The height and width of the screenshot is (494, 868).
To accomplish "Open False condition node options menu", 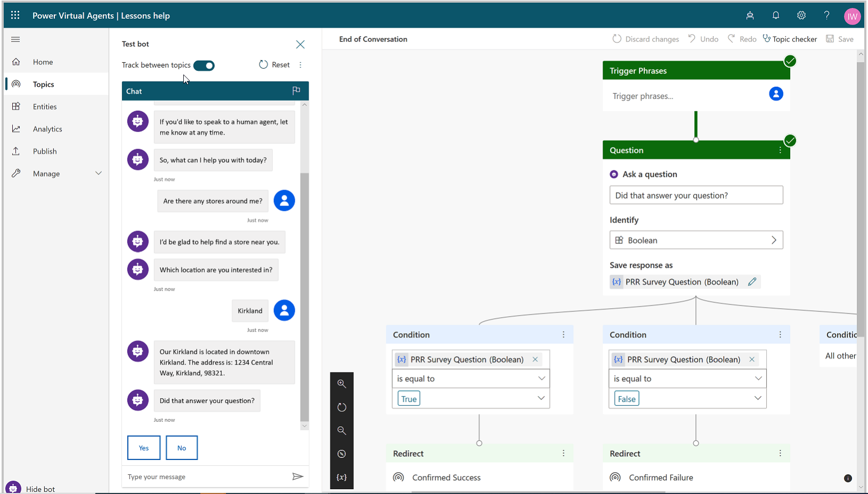I will point(780,334).
